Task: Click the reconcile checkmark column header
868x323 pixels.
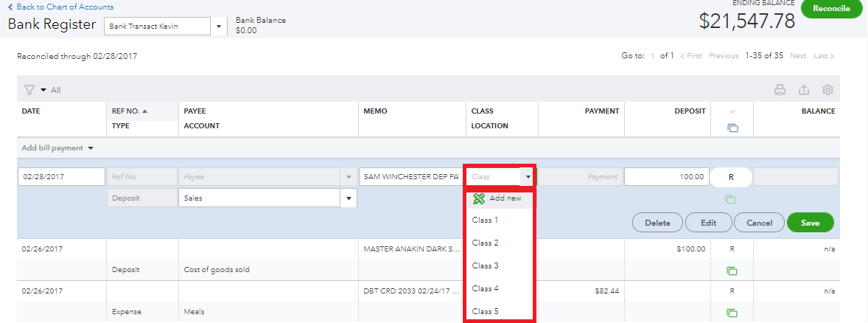Action: [732, 111]
